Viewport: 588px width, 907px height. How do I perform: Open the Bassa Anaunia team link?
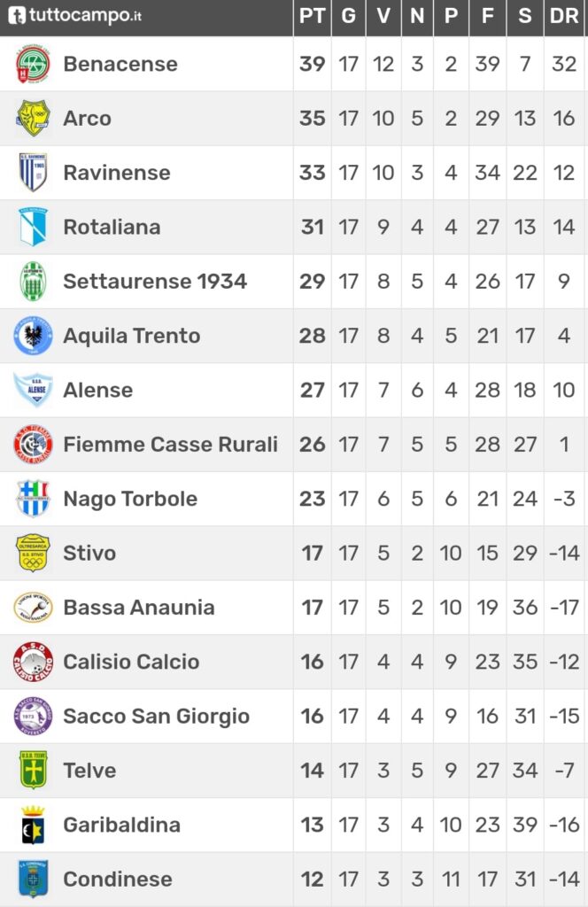[x=139, y=608]
